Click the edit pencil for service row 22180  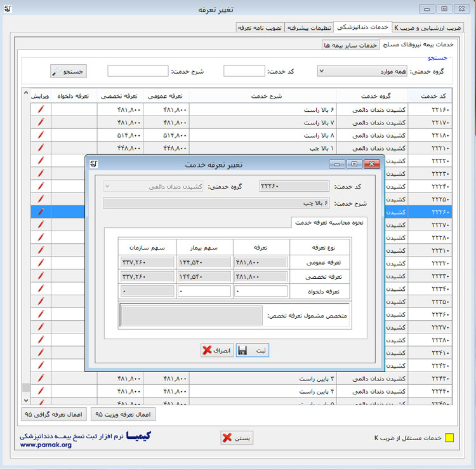(41, 135)
